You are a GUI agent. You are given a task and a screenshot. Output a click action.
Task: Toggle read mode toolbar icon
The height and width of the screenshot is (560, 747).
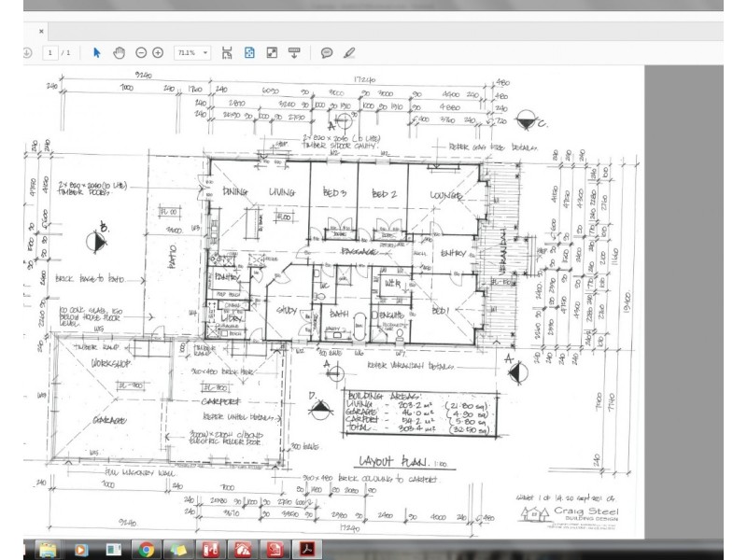point(294,53)
